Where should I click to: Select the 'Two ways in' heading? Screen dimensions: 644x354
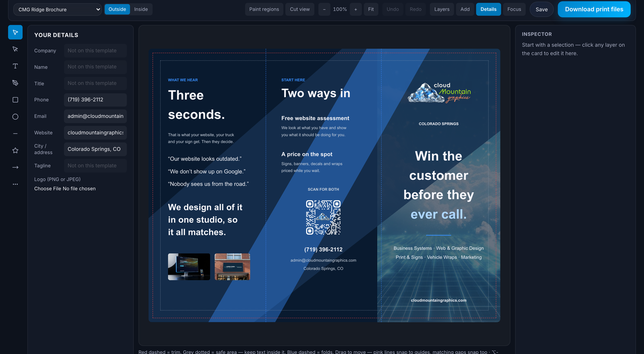click(316, 93)
